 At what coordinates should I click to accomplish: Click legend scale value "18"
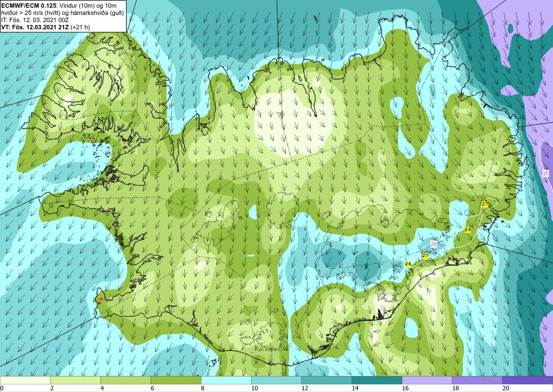tap(455, 388)
